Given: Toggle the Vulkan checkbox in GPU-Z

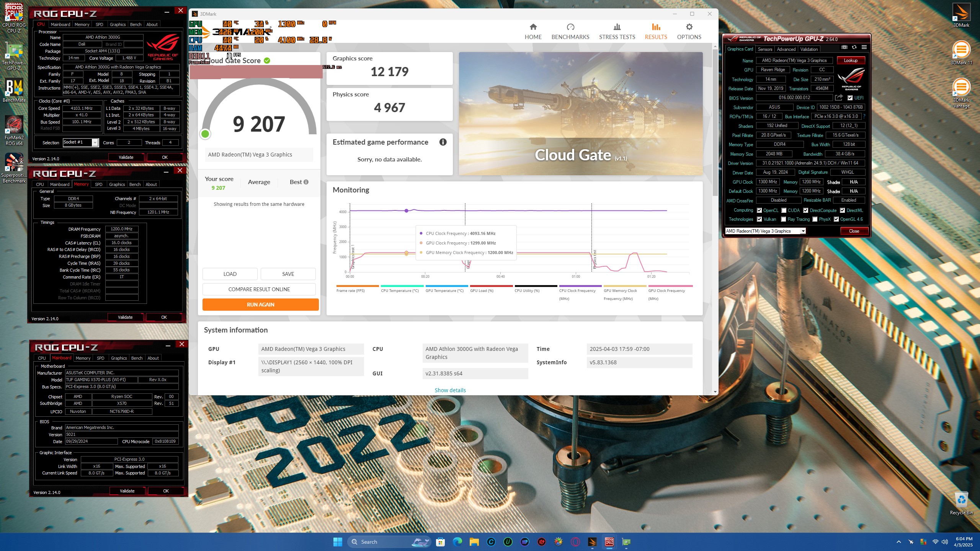Looking at the screenshot, I should click(x=759, y=219).
